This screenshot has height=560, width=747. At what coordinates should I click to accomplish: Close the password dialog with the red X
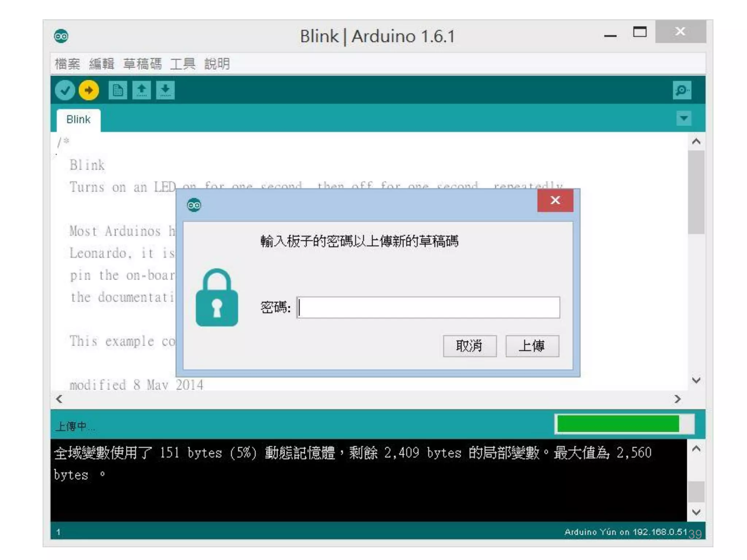[555, 200]
